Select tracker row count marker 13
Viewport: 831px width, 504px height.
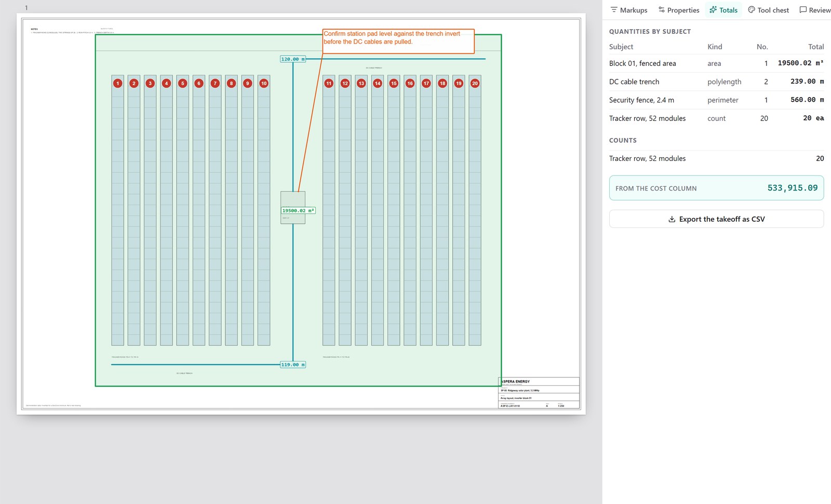coord(361,83)
